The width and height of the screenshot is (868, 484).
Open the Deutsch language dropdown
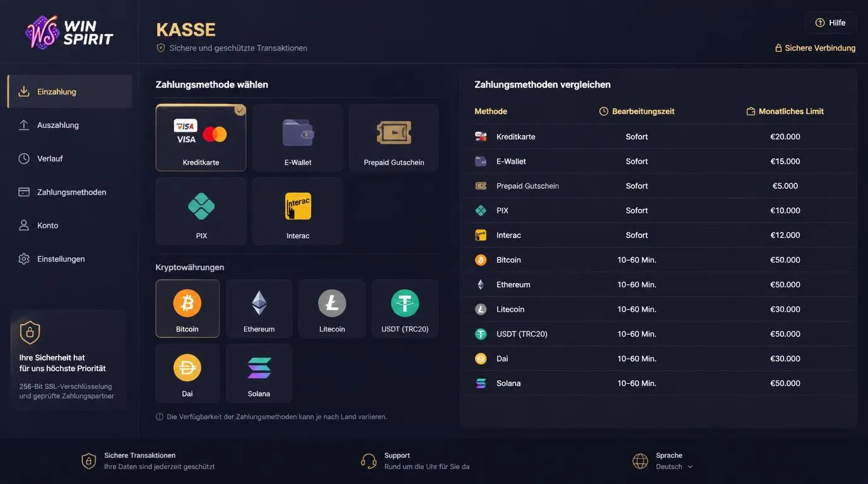pos(674,467)
